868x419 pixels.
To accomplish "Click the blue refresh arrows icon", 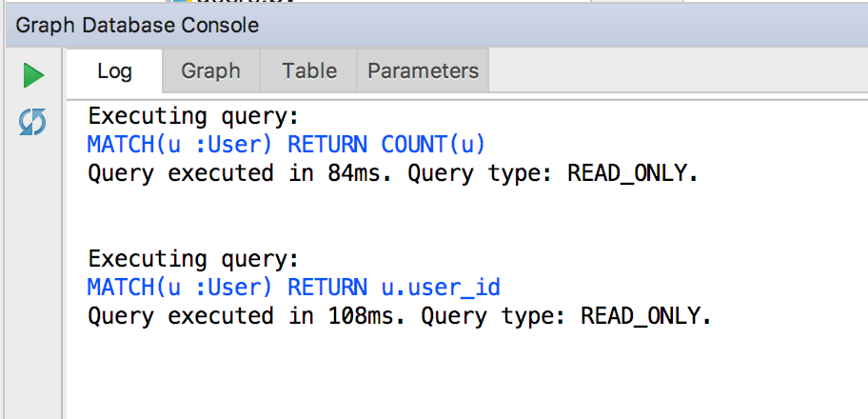I will tap(32, 123).
